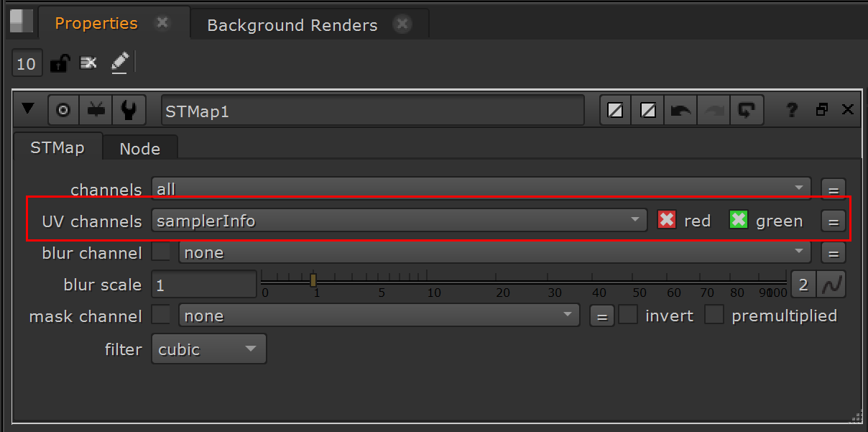
Task: Collapse the STMap1 panel triangle
Action: click(28, 109)
